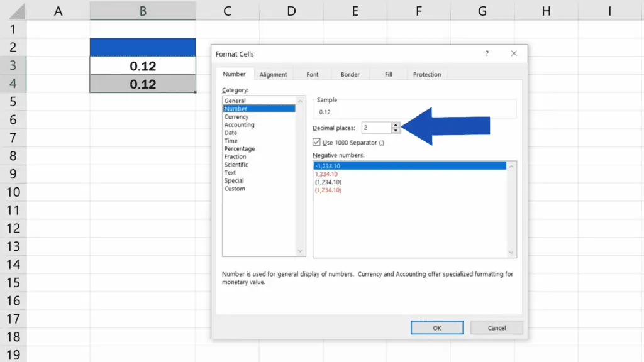Click the Cancel button

[x=497, y=327]
